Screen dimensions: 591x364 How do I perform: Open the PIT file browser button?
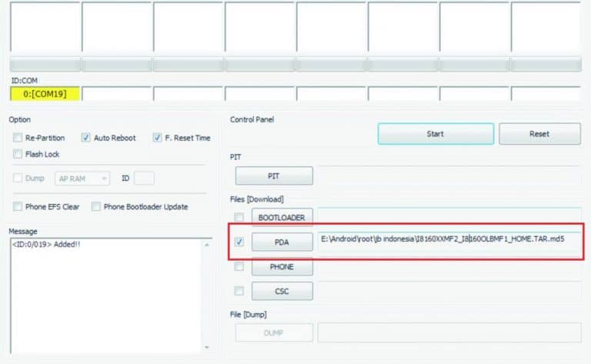(274, 176)
